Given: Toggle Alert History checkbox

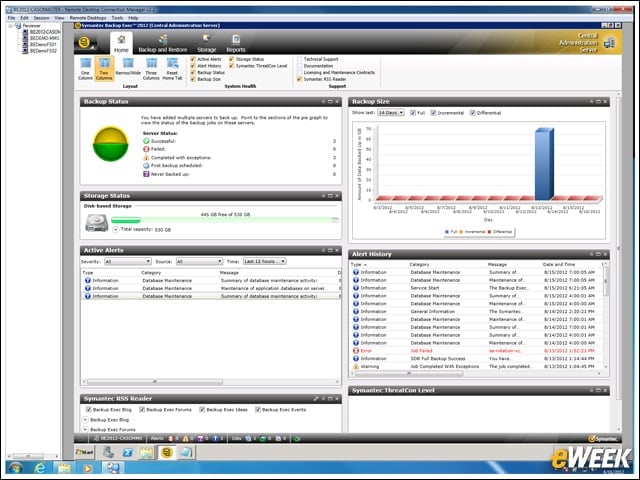Looking at the screenshot, I should (x=193, y=66).
